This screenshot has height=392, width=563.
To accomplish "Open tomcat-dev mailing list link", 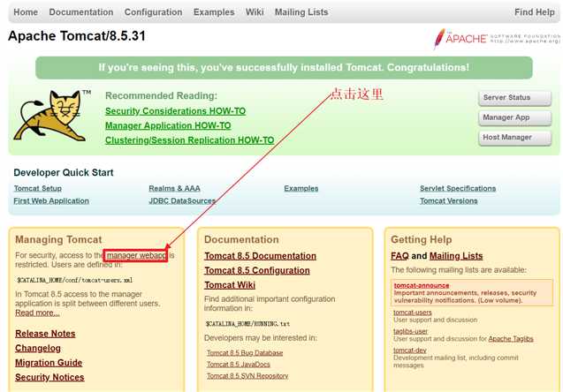I will tap(410, 350).
